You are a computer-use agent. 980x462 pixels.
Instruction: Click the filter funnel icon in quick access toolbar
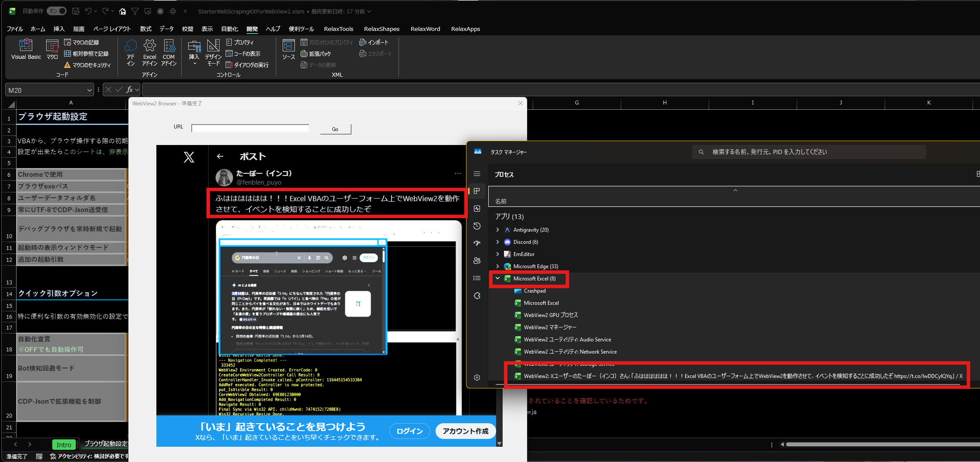(135, 11)
